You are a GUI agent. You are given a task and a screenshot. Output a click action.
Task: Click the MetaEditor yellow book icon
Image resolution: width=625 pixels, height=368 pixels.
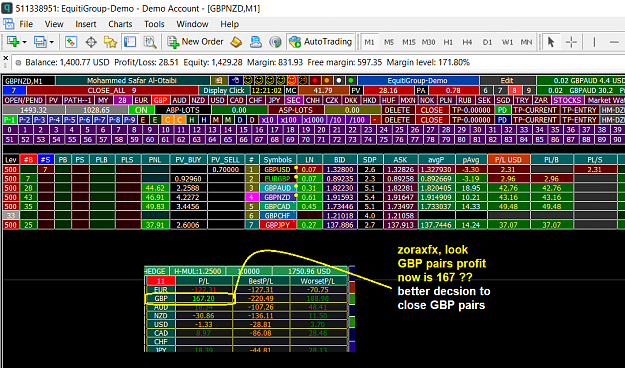236,42
